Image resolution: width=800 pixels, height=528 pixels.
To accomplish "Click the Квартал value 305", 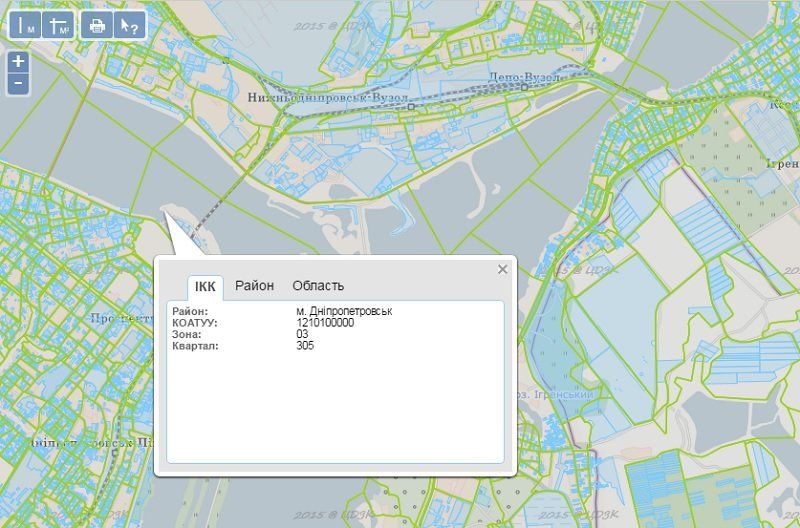I will pos(305,346).
